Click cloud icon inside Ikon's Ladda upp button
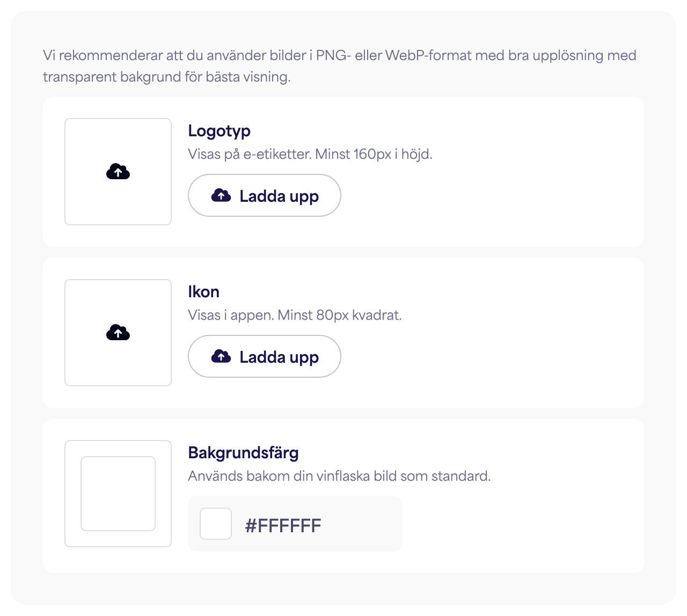Image resolution: width=687 pixels, height=616 pixels. 221,356
